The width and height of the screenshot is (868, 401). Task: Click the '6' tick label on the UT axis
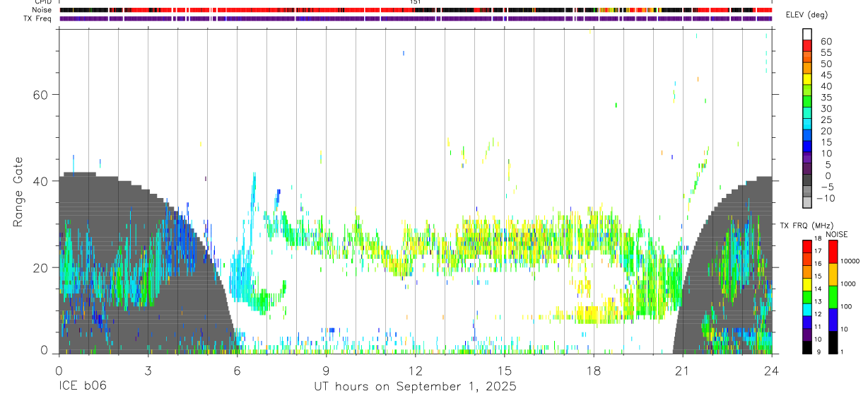(x=237, y=369)
